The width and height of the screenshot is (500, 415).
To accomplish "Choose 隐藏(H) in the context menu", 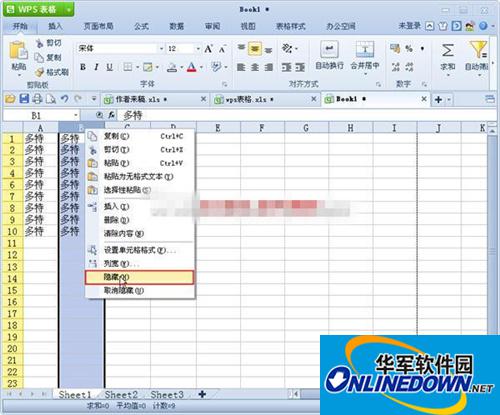I will [139, 277].
